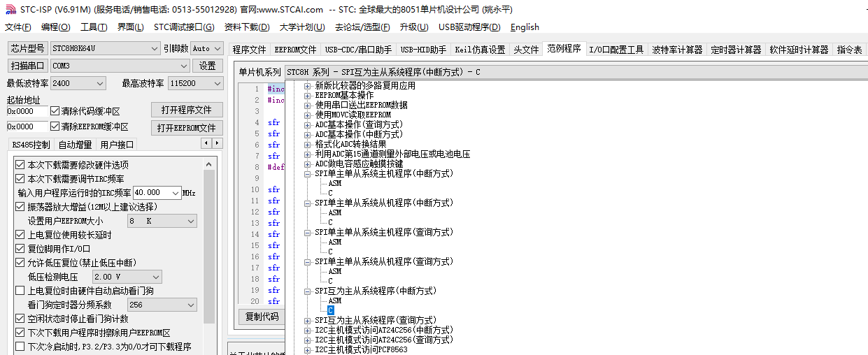Image resolution: width=868 pixels, height=355 pixels.
Task: Select 使用MOVC读取EEPROM tree item
Action: 353,115
